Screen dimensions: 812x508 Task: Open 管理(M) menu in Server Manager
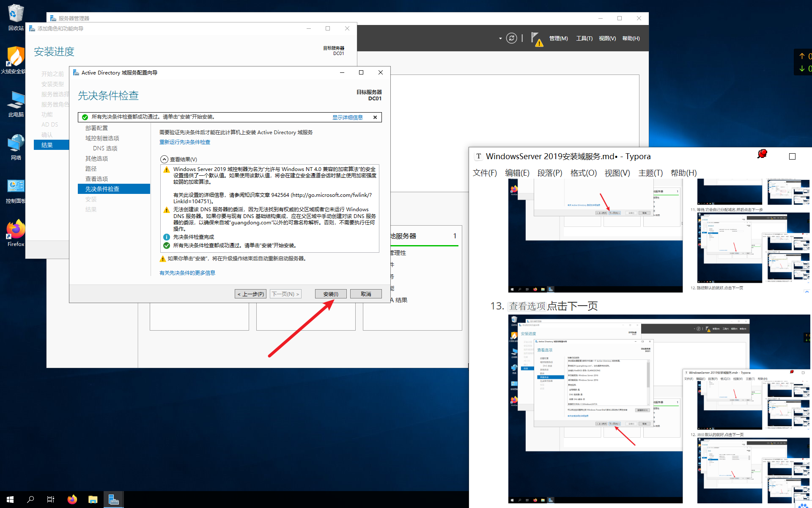pos(558,39)
